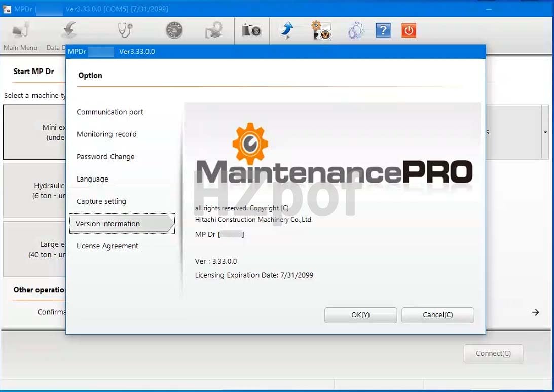Open the blue Help question mark icon
This screenshot has width=554, height=392.
383,30
